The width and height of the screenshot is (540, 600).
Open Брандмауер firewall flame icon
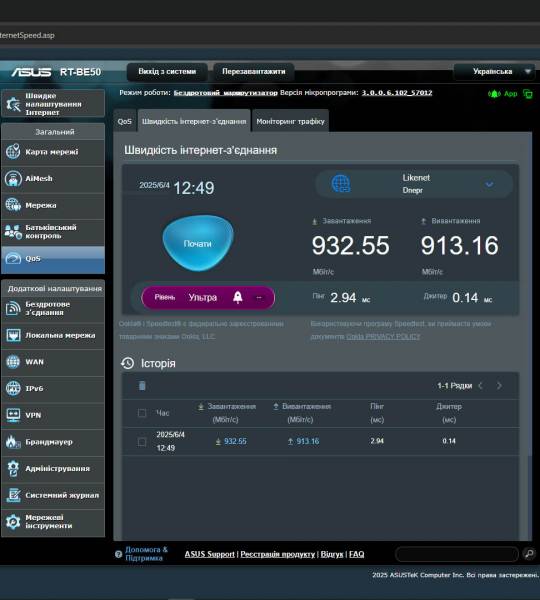click(13, 442)
